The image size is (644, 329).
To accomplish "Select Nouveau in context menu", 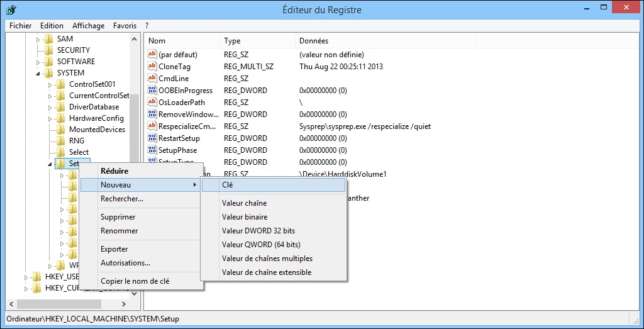I will [140, 185].
